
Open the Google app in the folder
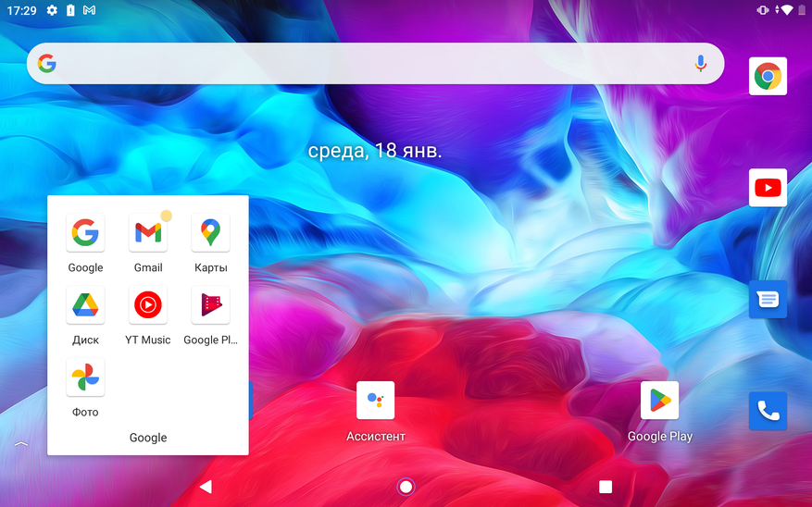coord(85,233)
